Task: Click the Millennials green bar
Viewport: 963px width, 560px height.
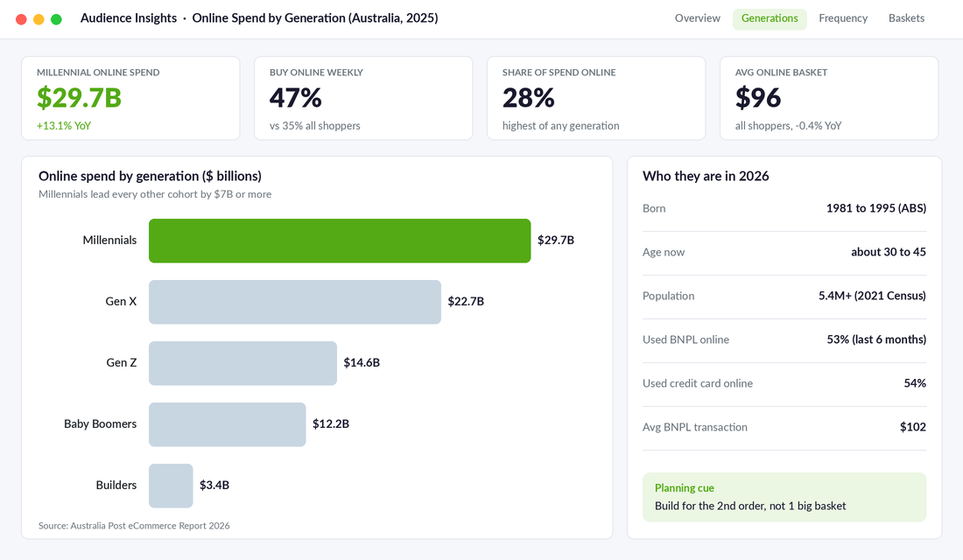Action: (x=340, y=241)
